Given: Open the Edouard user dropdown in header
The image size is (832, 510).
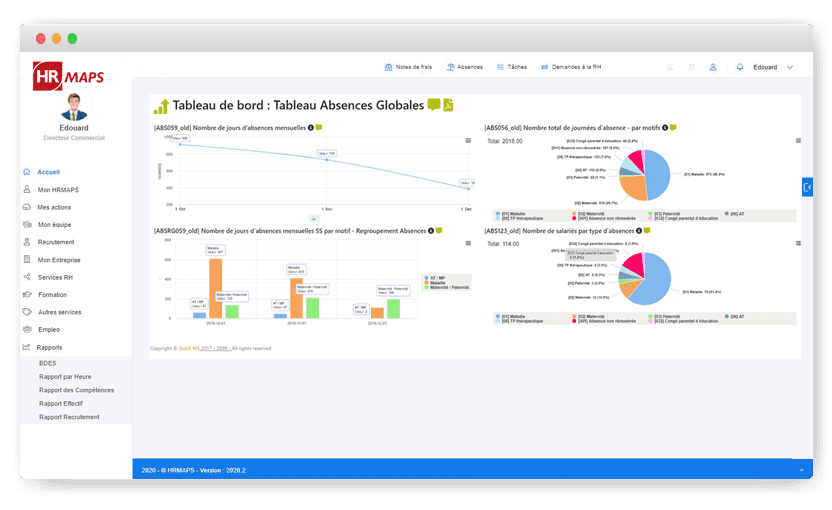Looking at the screenshot, I should point(773,67).
